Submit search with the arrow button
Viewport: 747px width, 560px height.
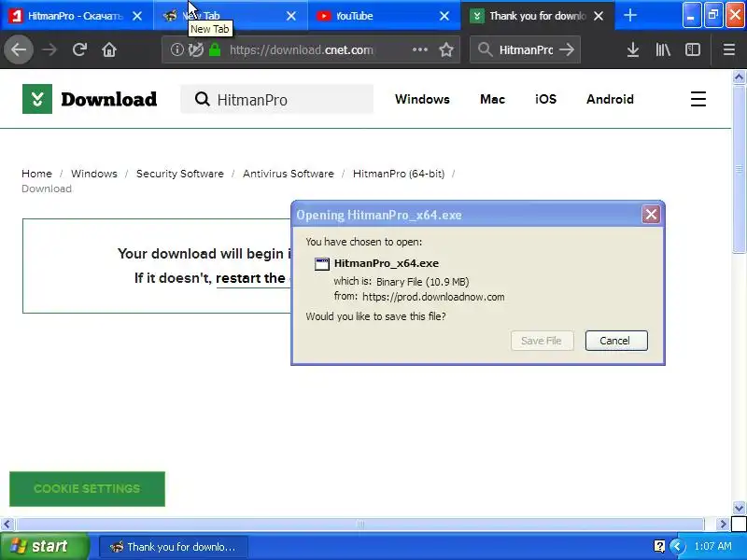coord(567,49)
